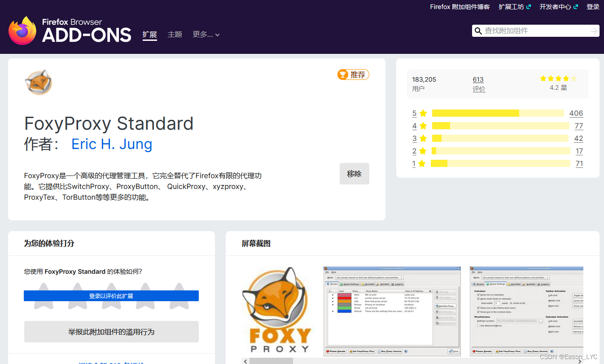
Task: Open the 主题 tab
Action: pos(175,35)
